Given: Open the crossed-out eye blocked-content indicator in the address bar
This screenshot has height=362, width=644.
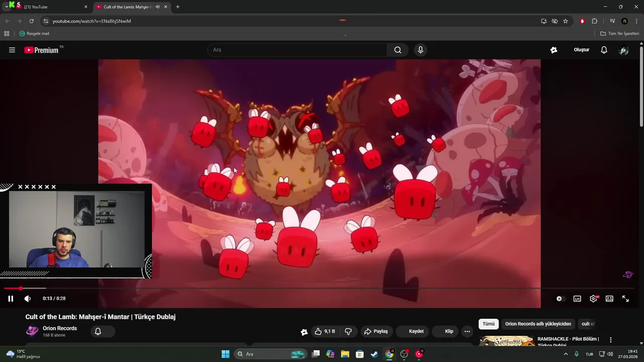Looking at the screenshot, I should (554, 21).
